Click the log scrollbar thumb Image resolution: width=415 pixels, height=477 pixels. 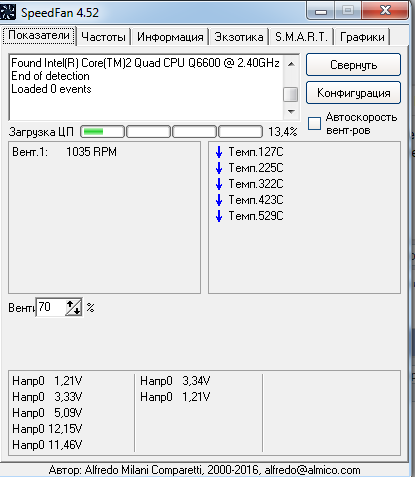291,94
